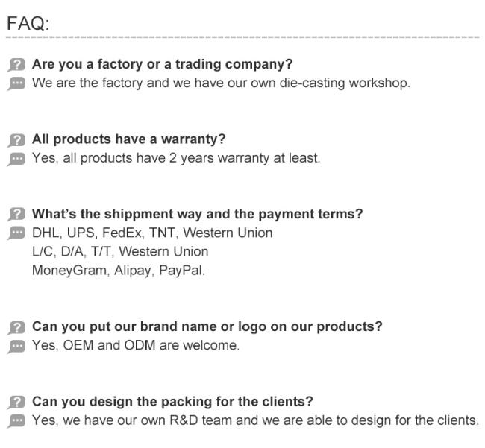Select 'All products have a warranty?' question
The width and height of the screenshot is (485, 448).
129,139
